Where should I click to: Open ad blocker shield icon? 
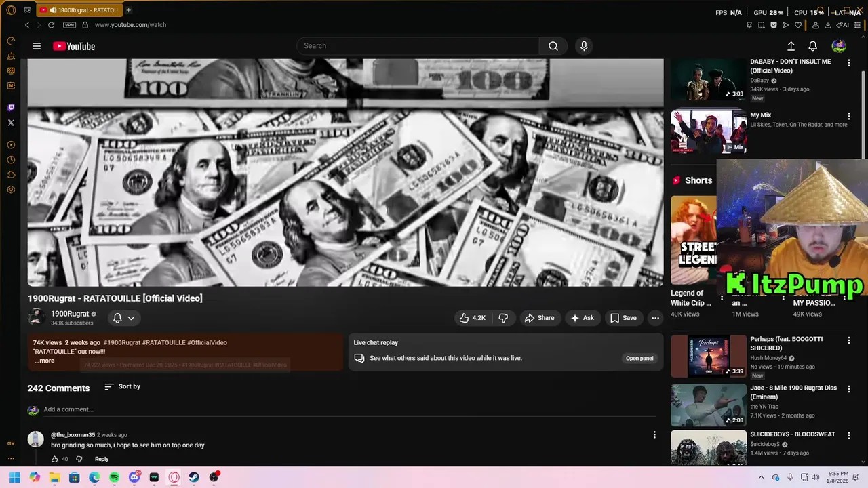[773, 25]
